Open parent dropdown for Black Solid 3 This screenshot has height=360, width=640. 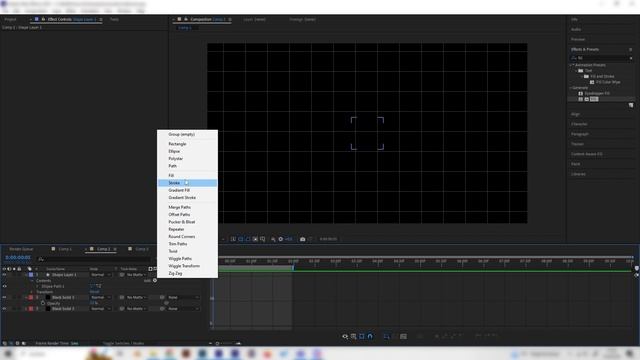pyautogui.click(x=183, y=298)
